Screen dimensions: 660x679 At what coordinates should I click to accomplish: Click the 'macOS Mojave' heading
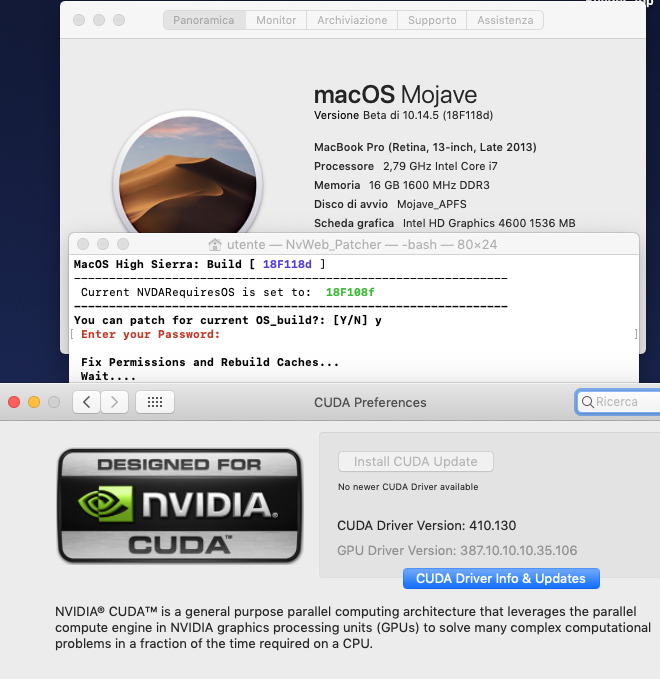[x=395, y=94]
